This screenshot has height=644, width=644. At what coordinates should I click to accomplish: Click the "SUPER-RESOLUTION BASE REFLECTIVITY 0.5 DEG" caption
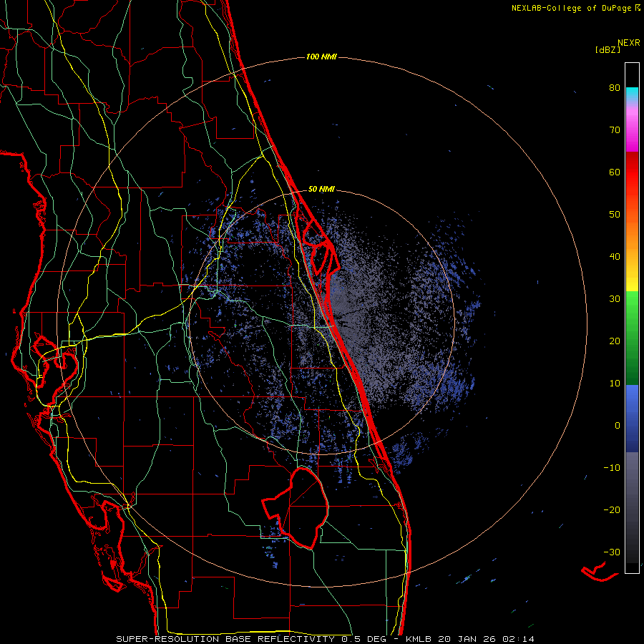251,639
